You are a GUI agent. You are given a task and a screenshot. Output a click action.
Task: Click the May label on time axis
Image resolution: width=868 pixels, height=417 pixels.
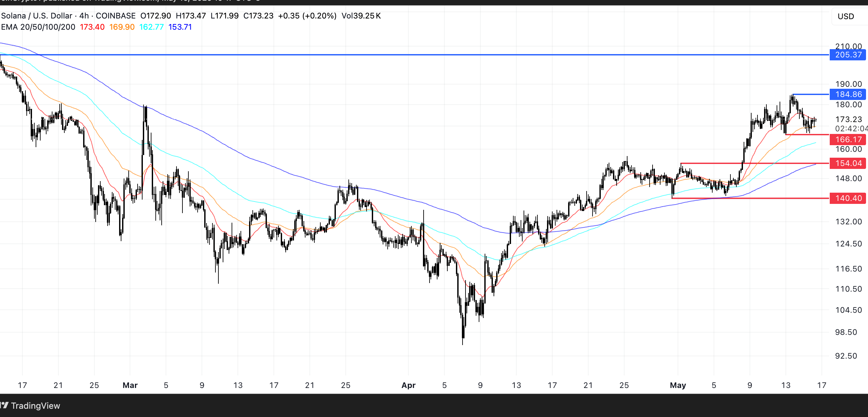click(x=678, y=385)
